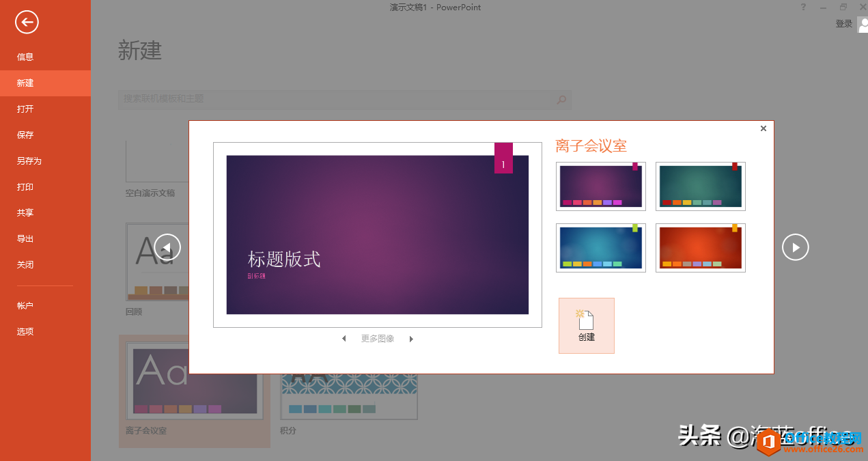Select 导出 in the sidebar
Image resolution: width=868 pixels, height=461 pixels.
point(25,238)
